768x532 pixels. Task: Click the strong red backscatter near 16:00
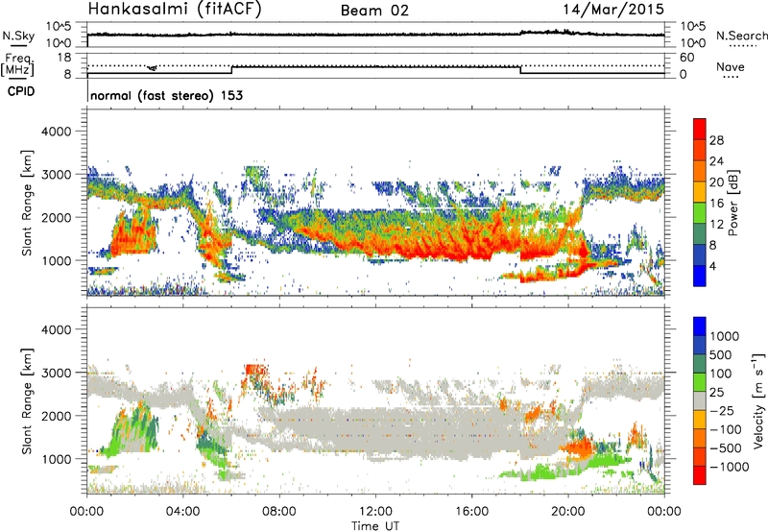point(470,248)
